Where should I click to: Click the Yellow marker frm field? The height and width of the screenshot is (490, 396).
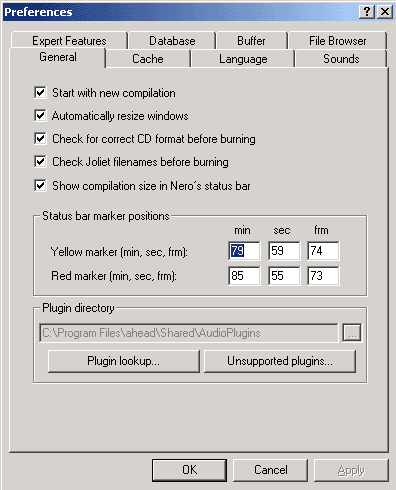[323, 251]
